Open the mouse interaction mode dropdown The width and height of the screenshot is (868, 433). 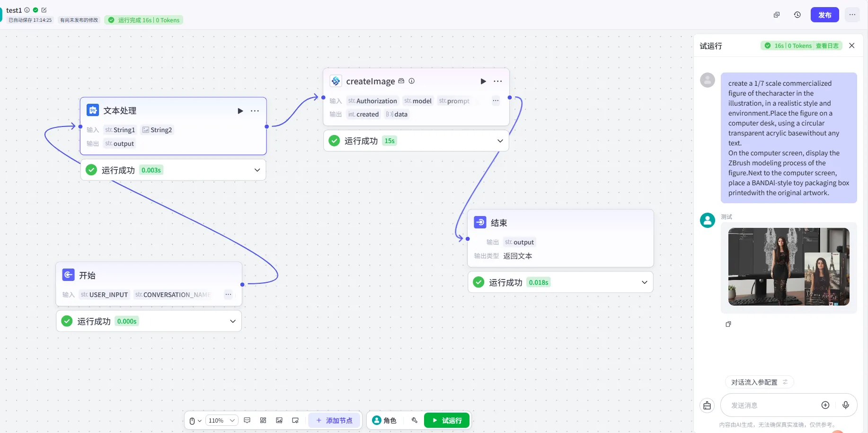click(x=195, y=421)
